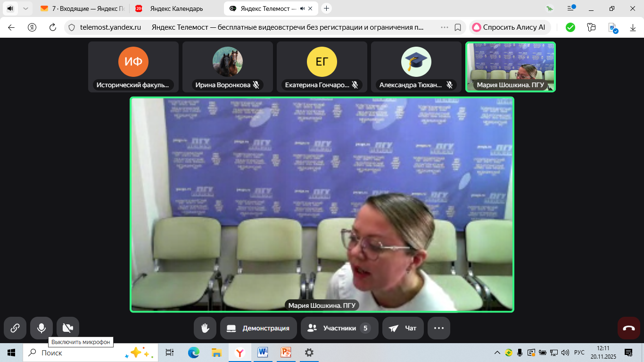Select Мария Шошкина's video thumbnail
Image resolution: width=644 pixels, height=362 pixels.
510,66
